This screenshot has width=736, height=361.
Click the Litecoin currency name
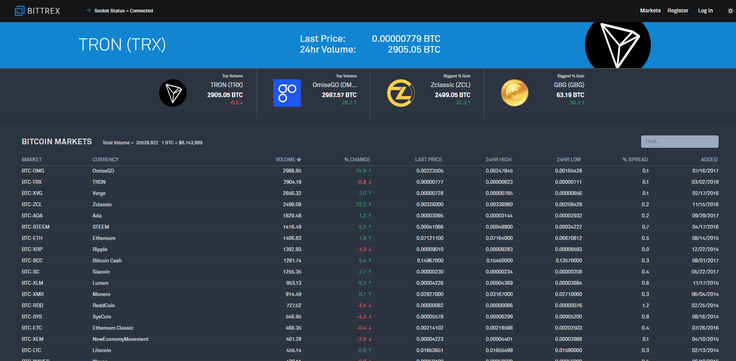102,350
